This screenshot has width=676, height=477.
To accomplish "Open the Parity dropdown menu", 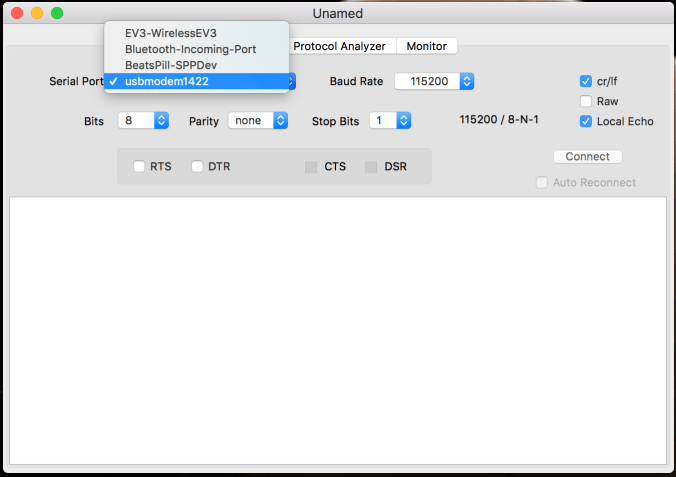I will (x=258, y=121).
